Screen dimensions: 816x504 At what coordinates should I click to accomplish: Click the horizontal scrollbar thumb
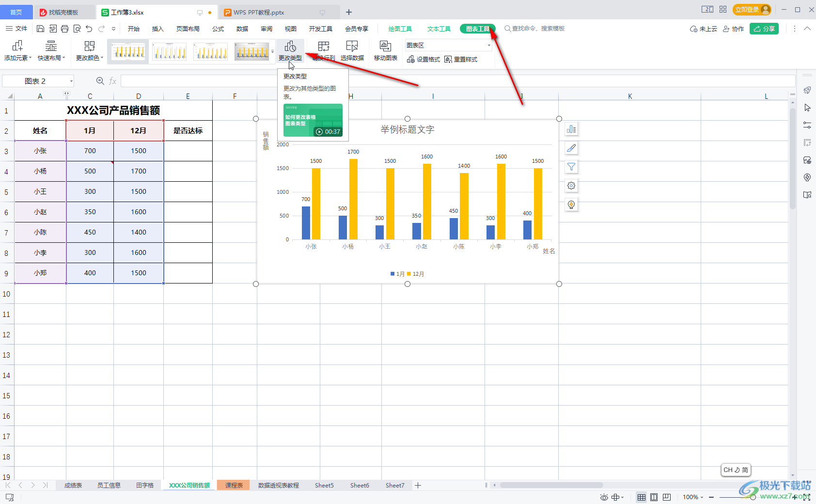(x=551, y=485)
